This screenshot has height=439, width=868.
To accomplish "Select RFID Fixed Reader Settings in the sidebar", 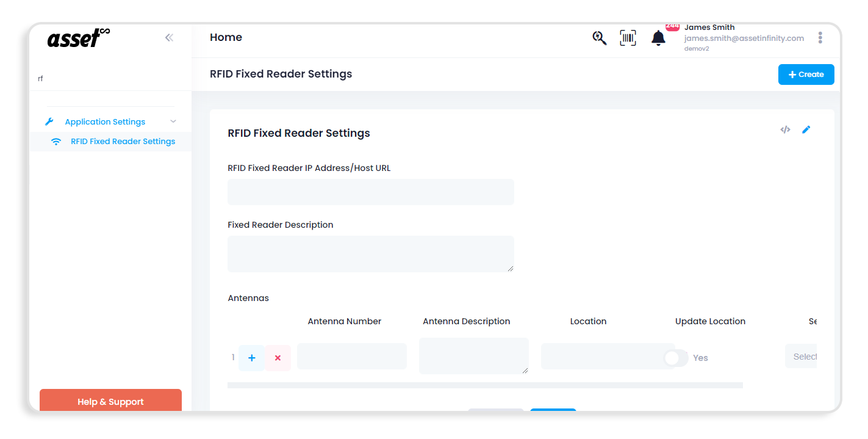I will 123,141.
